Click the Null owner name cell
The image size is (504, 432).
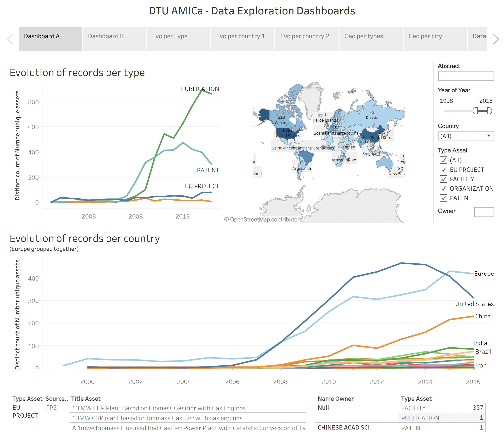coord(323,408)
